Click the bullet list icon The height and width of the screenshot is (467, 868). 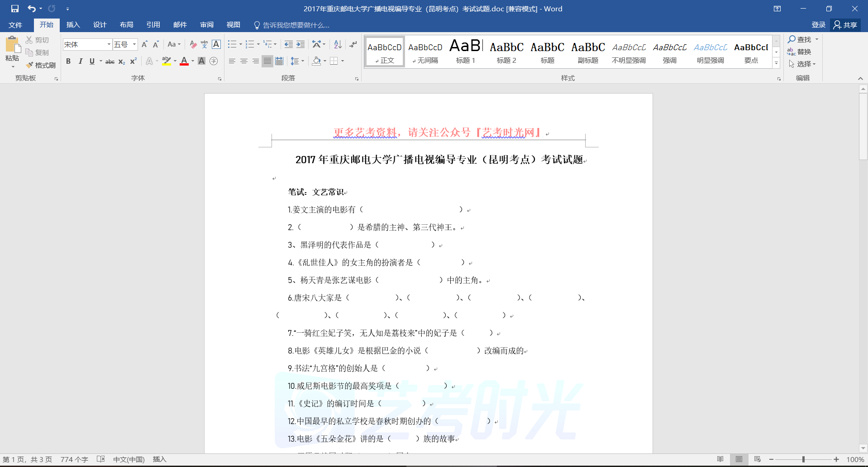tap(232, 44)
